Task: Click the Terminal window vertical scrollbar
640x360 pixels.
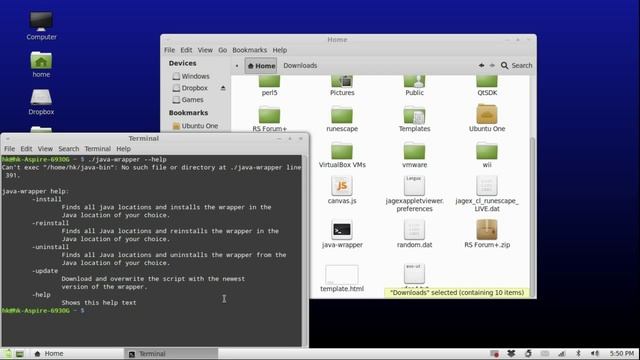Action: pyautogui.click(x=304, y=250)
